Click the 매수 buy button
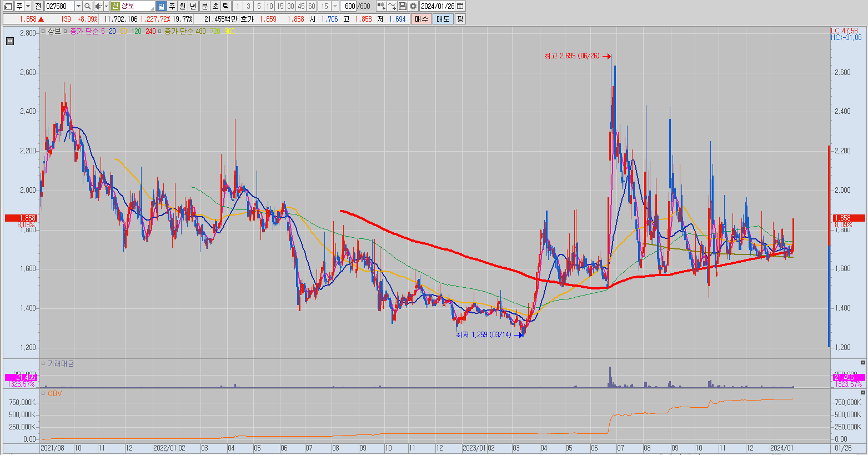Viewport: 868px width, 455px height. click(x=422, y=19)
